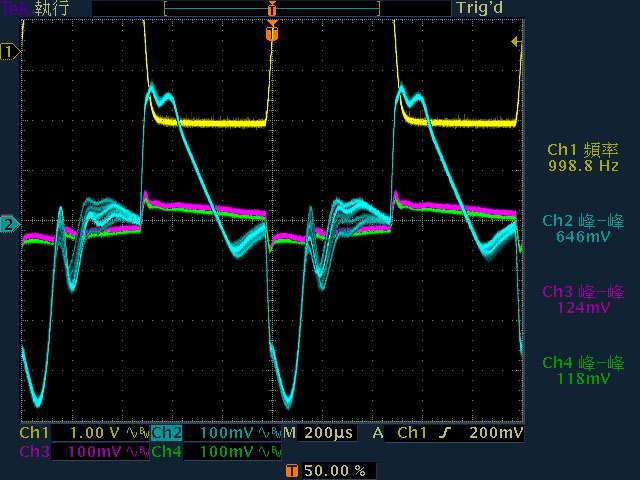Click the rising edge trigger slope icon
The height and width of the screenshot is (480, 640).
click(x=445, y=433)
